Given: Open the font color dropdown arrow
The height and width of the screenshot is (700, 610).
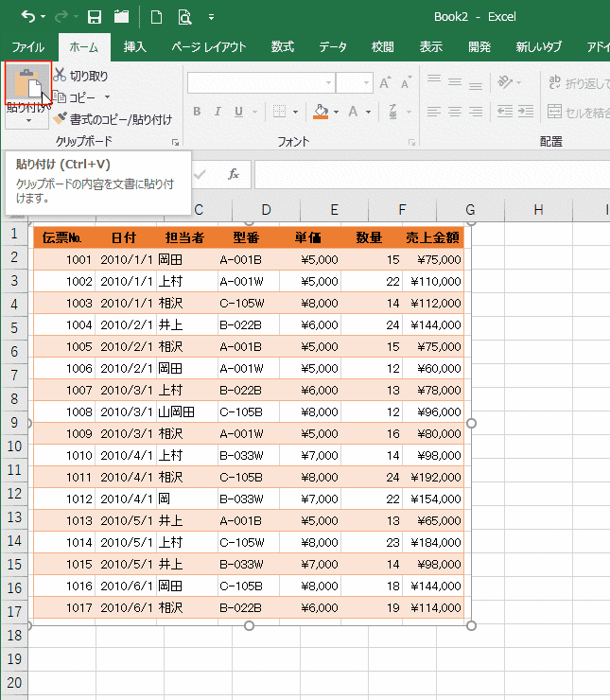Looking at the screenshot, I should click(x=369, y=112).
